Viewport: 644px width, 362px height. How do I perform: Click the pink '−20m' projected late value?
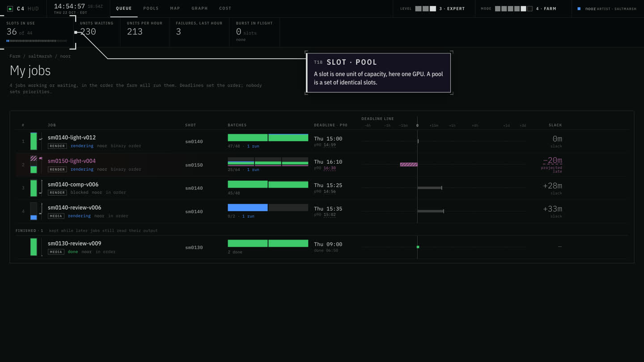tap(552, 160)
